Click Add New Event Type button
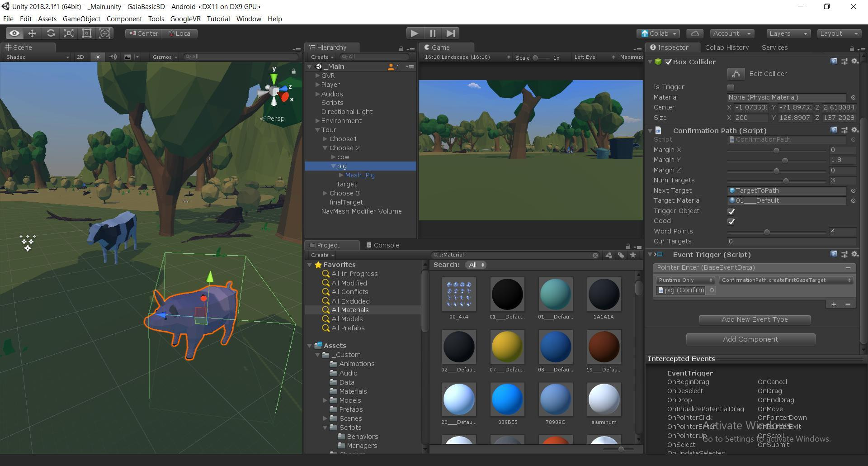 pos(755,319)
